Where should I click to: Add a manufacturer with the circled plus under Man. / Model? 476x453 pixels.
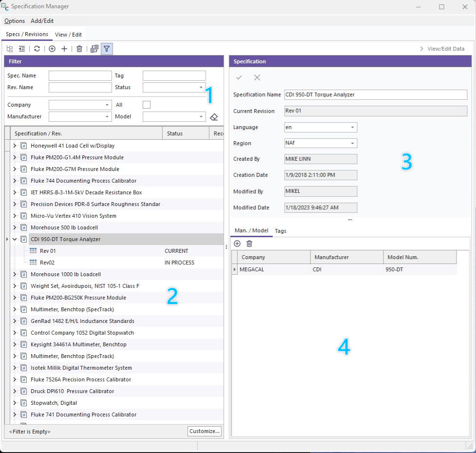(237, 244)
